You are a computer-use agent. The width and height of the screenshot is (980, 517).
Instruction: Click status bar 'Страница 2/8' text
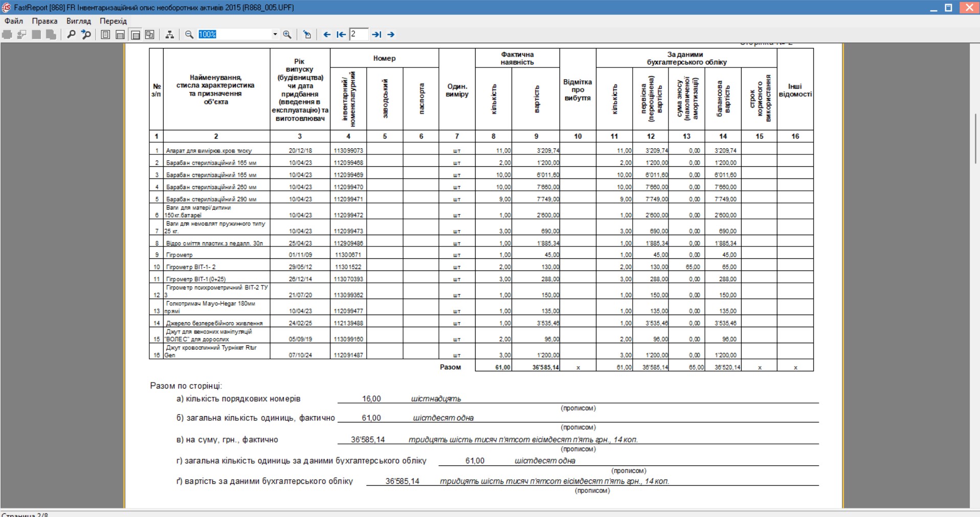coord(25,514)
